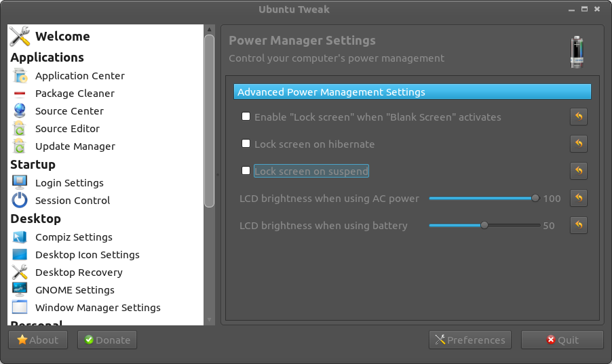Click the 'LCD brightness when using AC power' label

coord(329,199)
